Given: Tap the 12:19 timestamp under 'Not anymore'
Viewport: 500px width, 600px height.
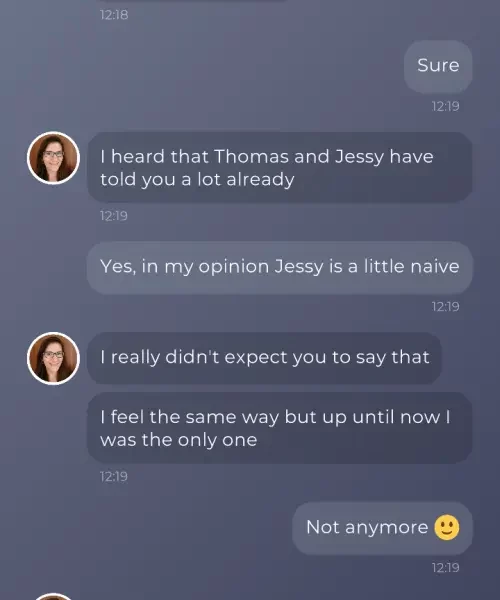Looking at the screenshot, I should coord(446,567).
